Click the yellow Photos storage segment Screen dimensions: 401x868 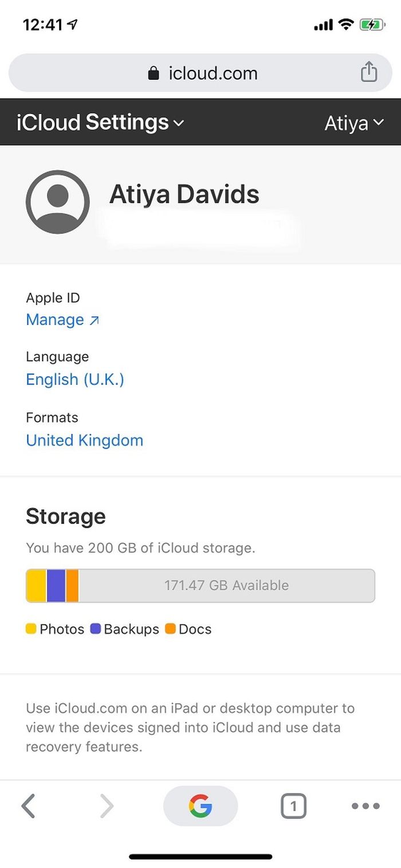36,585
